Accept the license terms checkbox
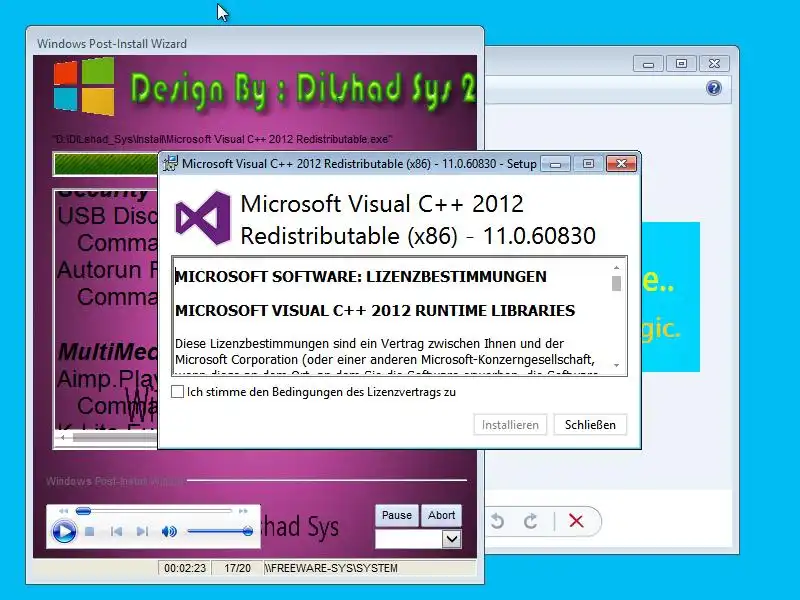 178,392
